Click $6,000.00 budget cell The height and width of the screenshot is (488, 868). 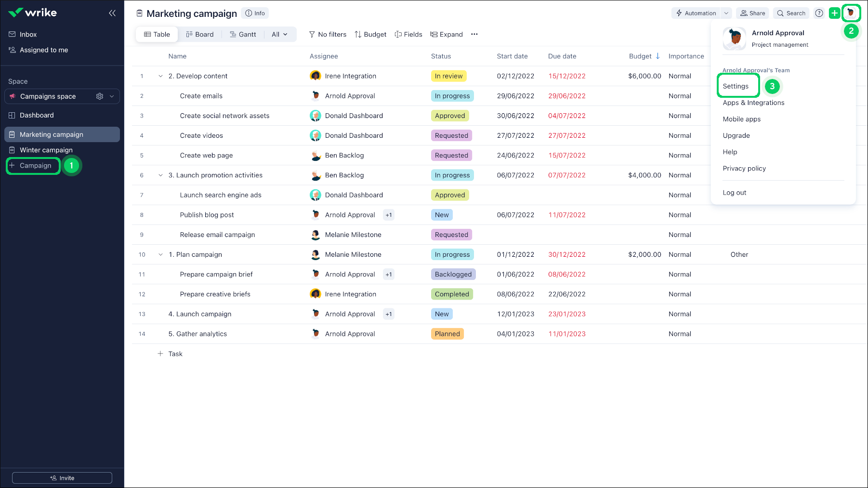[644, 76]
